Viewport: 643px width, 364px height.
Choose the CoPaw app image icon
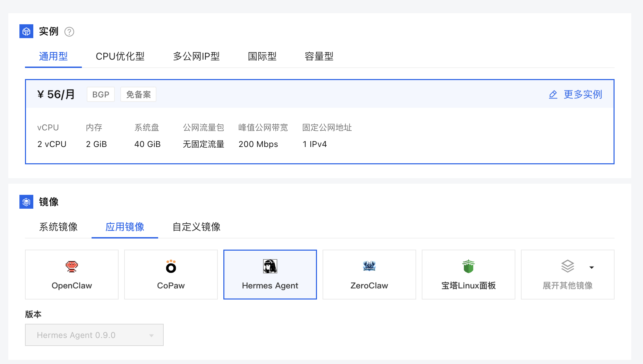coord(171,275)
